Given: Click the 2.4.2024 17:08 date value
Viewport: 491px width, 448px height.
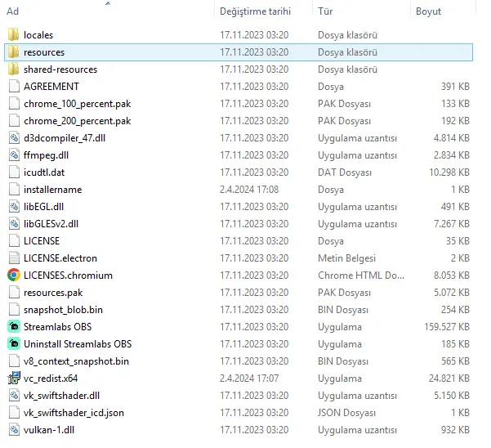Looking at the screenshot, I should pyautogui.click(x=249, y=190).
